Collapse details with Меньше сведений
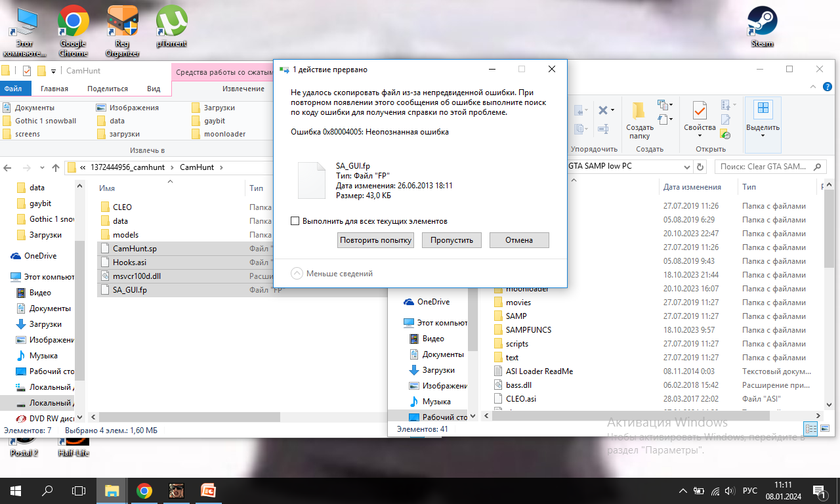 [x=331, y=274]
